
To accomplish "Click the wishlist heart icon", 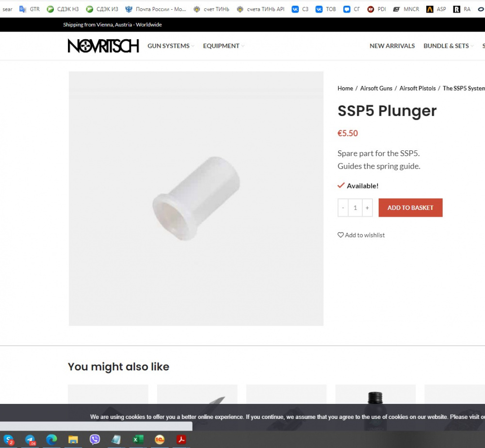I will point(340,235).
